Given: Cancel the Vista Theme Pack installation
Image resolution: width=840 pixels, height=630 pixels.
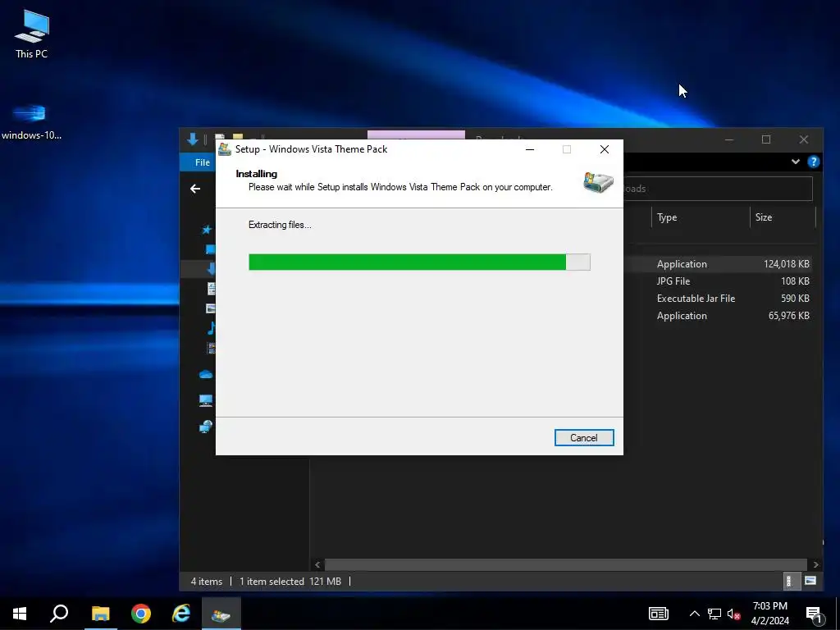Looking at the screenshot, I should (584, 438).
